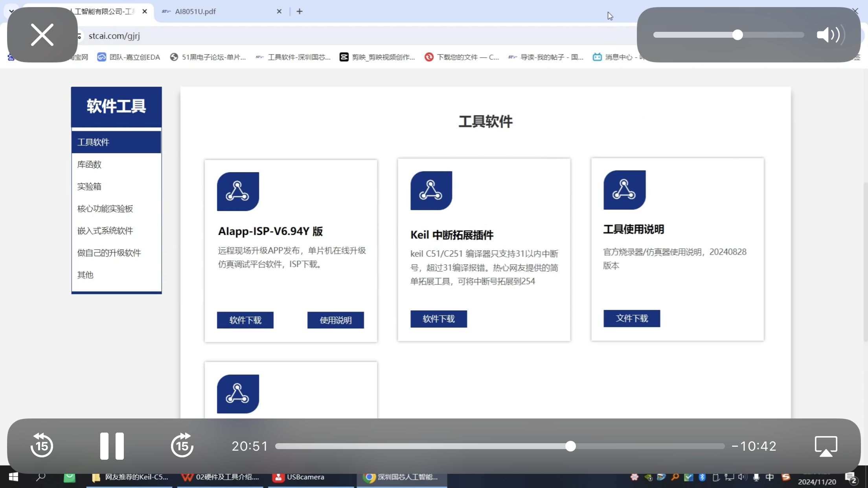
Task: Click the 工具使用说明 card icon
Action: tap(625, 190)
